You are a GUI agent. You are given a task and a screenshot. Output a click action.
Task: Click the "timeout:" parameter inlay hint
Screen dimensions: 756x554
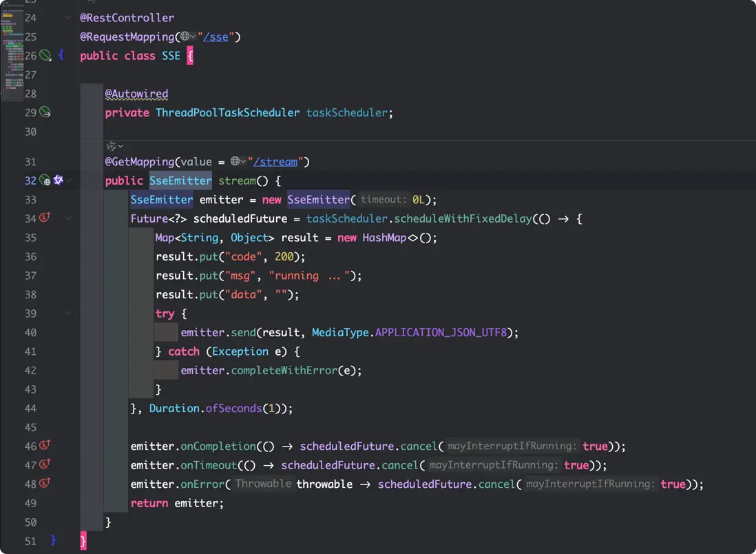pos(384,199)
